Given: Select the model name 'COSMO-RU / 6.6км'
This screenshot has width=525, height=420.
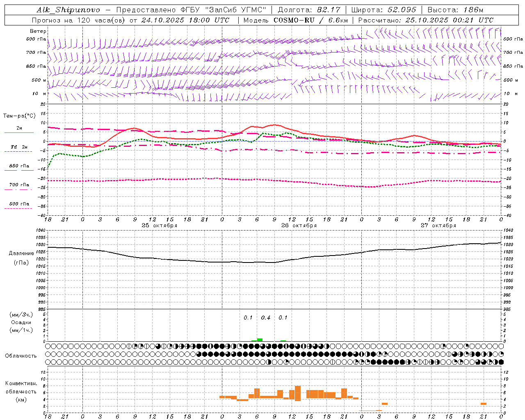Looking at the screenshot, I should [x=311, y=20].
